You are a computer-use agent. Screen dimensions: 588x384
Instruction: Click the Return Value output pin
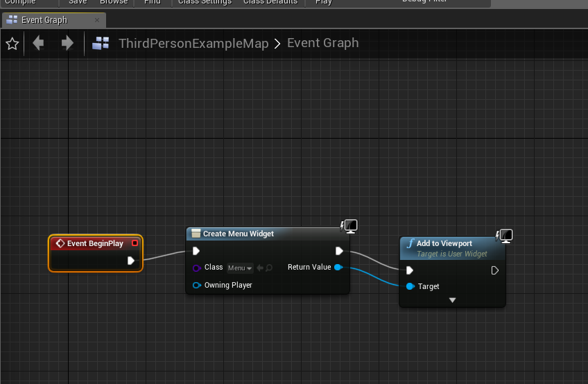[338, 268]
